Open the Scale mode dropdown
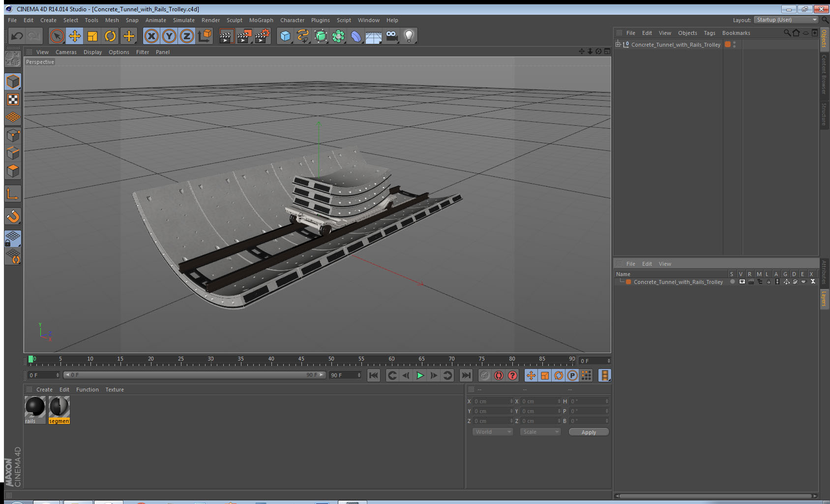This screenshot has width=830, height=504. [x=540, y=432]
